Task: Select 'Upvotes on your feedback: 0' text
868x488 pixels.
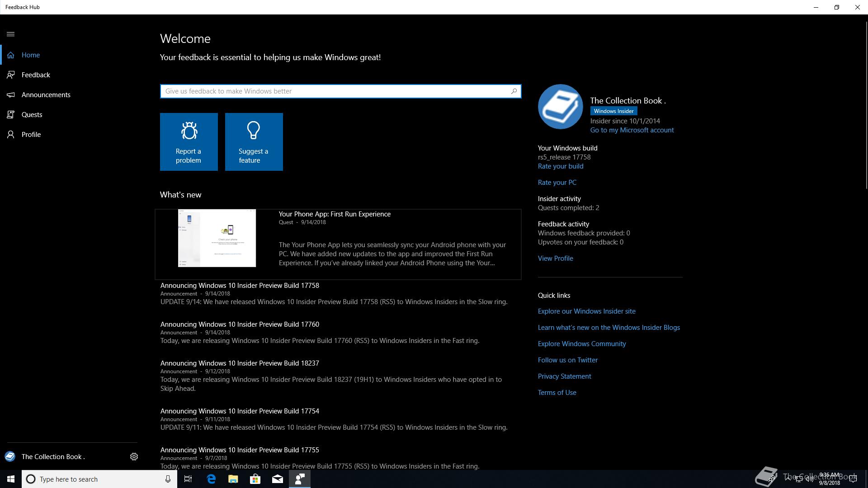Action: [580, 242]
